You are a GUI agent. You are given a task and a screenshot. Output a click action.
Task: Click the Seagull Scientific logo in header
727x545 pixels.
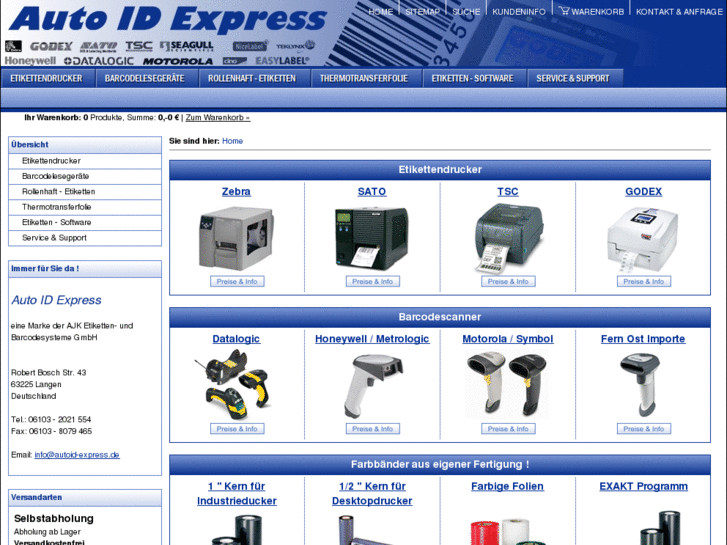pyautogui.click(x=186, y=46)
